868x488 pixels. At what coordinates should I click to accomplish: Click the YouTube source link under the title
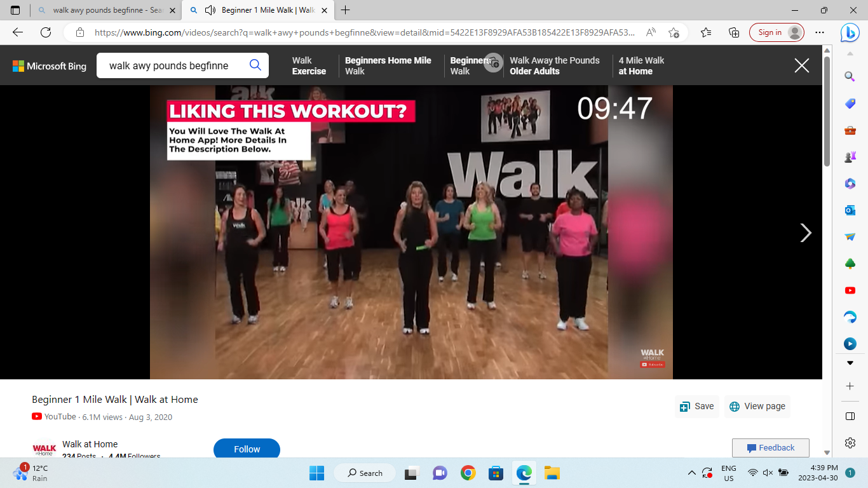pos(54,417)
